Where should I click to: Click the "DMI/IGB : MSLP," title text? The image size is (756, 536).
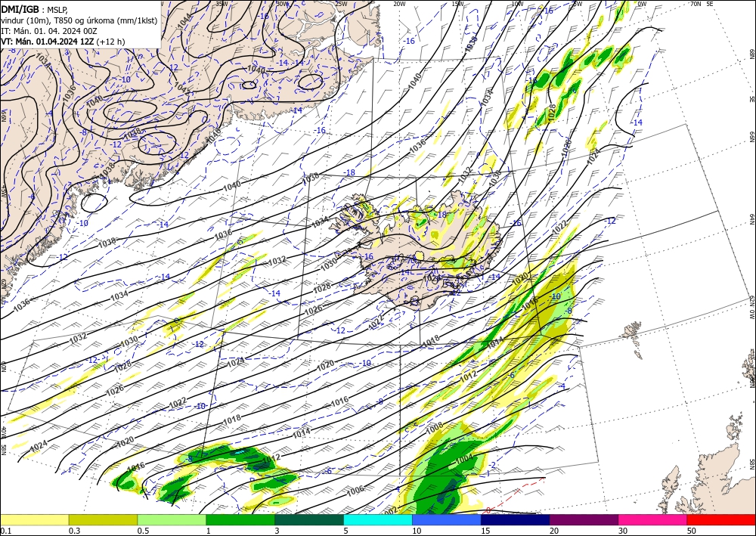click(35, 10)
